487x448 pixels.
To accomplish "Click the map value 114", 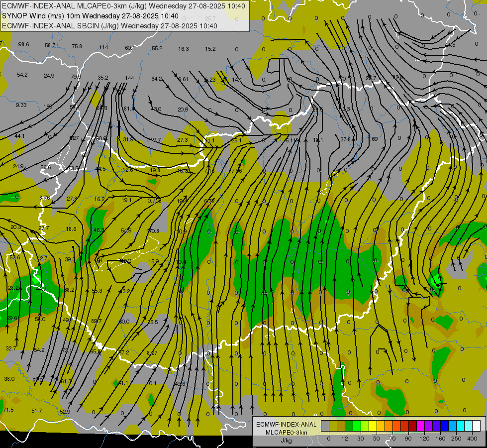I will [x=104, y=47].
